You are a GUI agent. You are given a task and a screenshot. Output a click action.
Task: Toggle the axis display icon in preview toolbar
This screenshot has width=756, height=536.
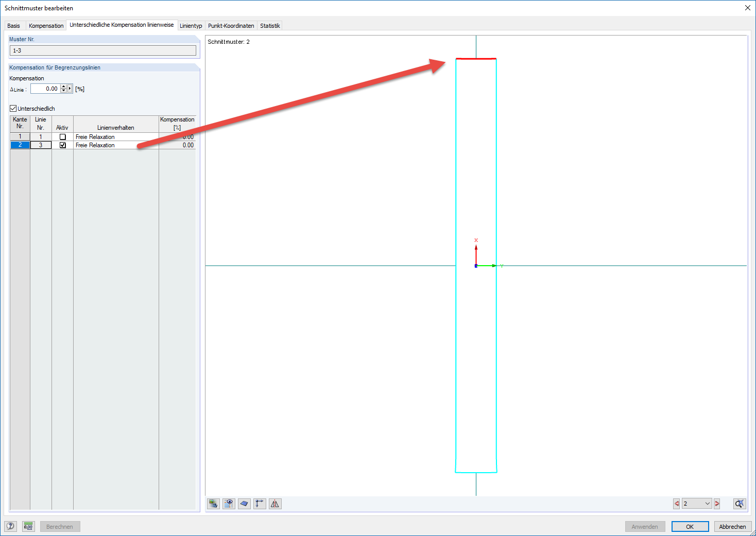click(x=260, y=504)
